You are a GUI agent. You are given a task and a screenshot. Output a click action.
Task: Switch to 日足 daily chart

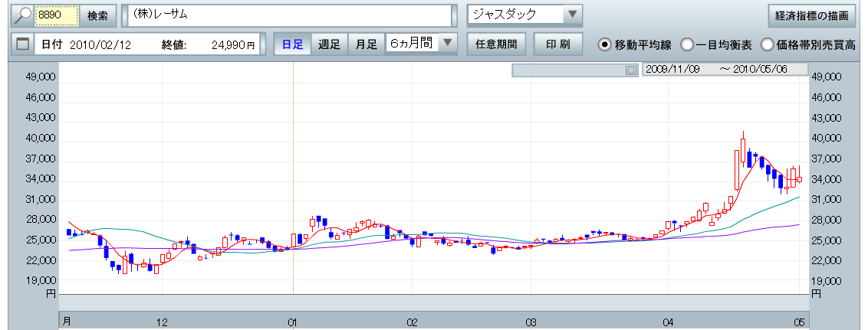(292, 44)
